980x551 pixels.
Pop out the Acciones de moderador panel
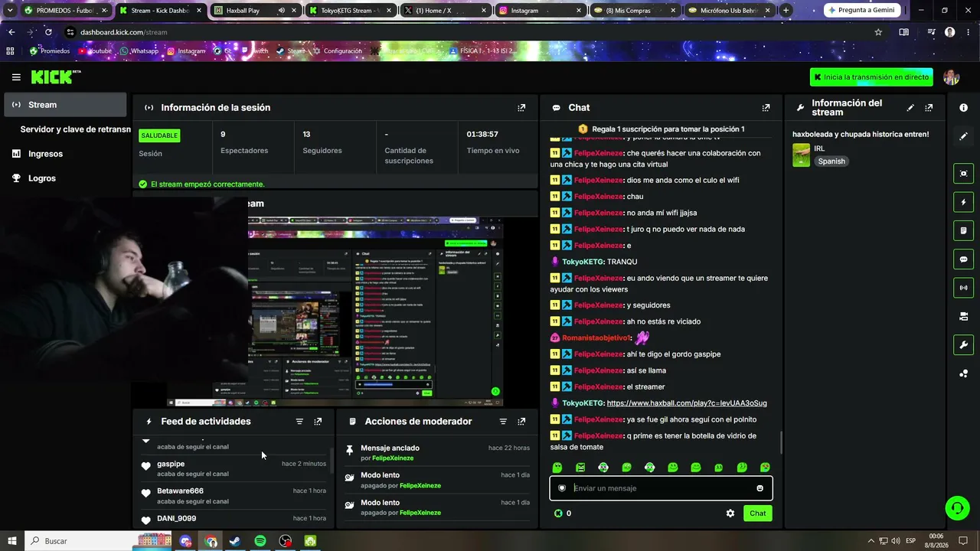pyautogui.click(x=521, y=422)
